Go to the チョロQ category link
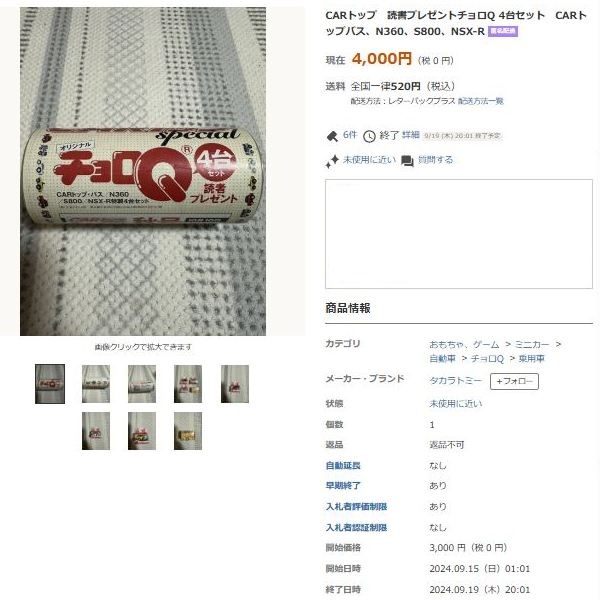600x600 pixels. tap(487, 359)
